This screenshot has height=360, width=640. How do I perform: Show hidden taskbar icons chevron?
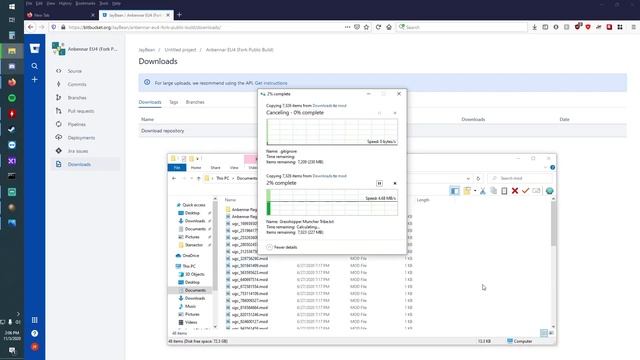[x=18, y=313]
